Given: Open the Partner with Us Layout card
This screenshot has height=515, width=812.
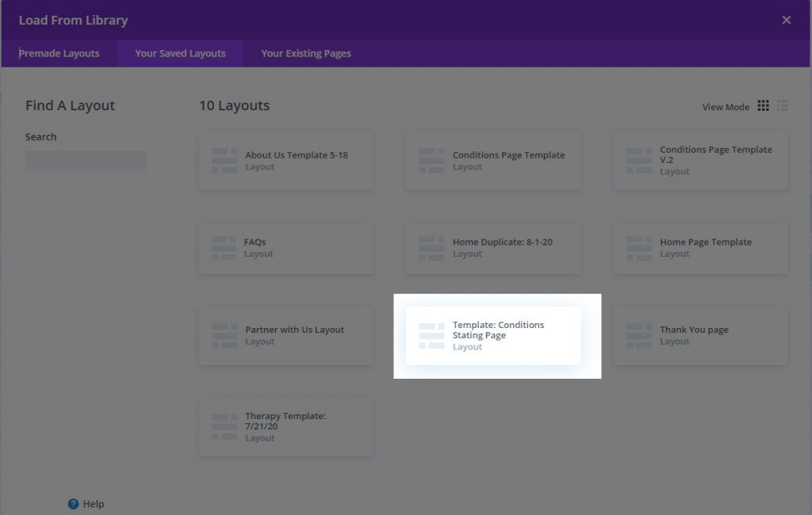Looking at the screenshot, I should 285,335.
